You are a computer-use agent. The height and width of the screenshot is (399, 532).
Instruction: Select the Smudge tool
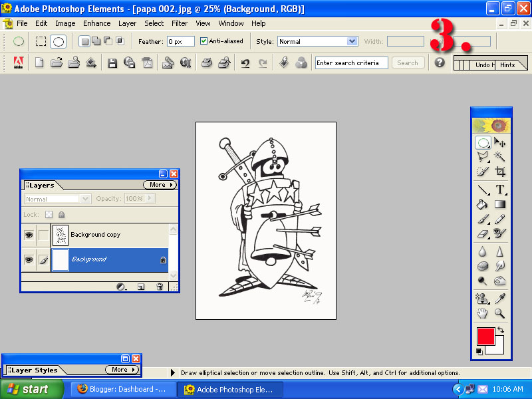pyautogui.click(x=500, y=267)
